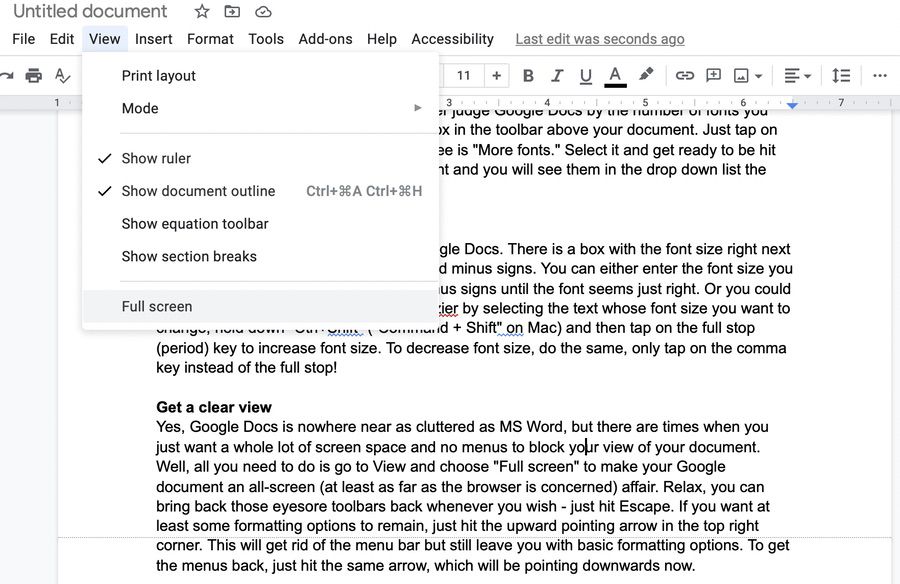Check cloud save status icon
The height and width of the screenshot is (584, 900).
263,11
